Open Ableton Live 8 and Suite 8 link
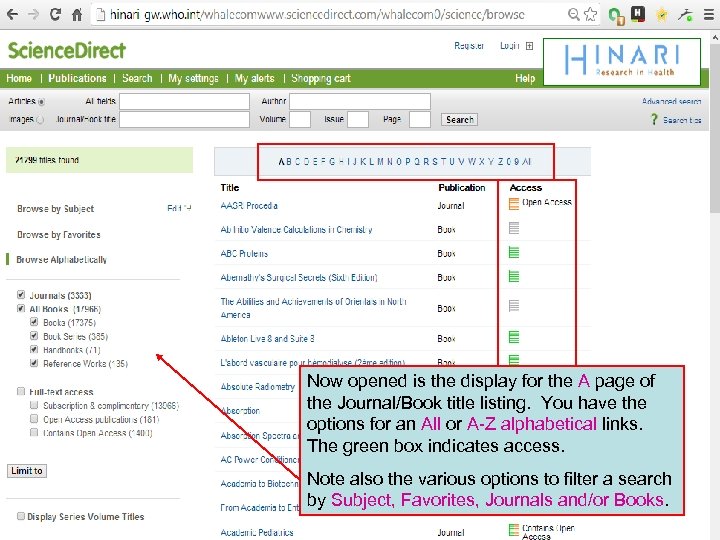720x540 pixels. tap(267, 339)
